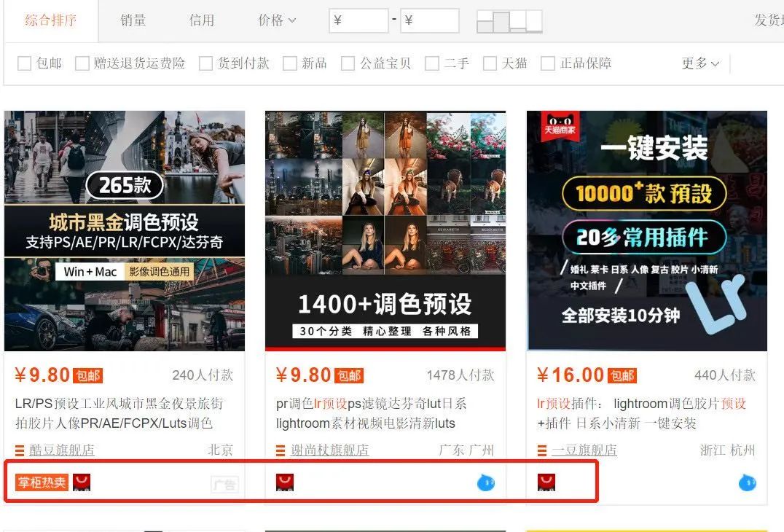
Task: Visit the 一豆旗舰店 shop
Action: point(584,450)
